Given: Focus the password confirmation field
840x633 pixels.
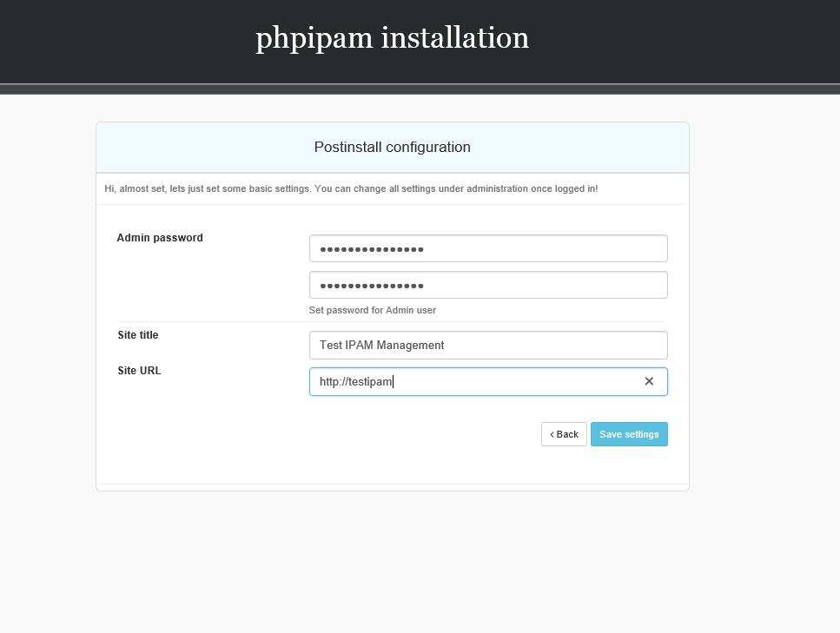Looking at the screenshot, I should pyautogui.click(x=488, y=285).
